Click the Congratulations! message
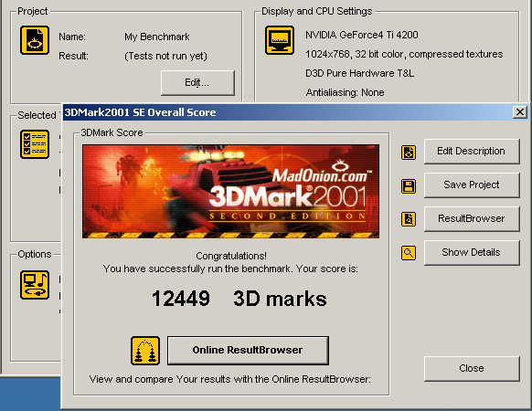Screen dimensions: 532x411 click(231, 256)
